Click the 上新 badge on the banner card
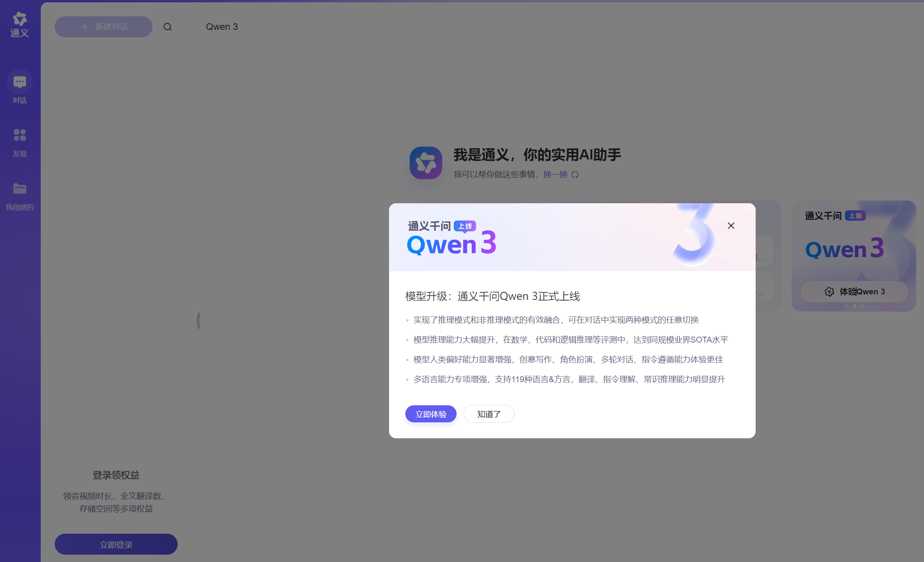This screenshot has height=562, width=924. [855, 216]
